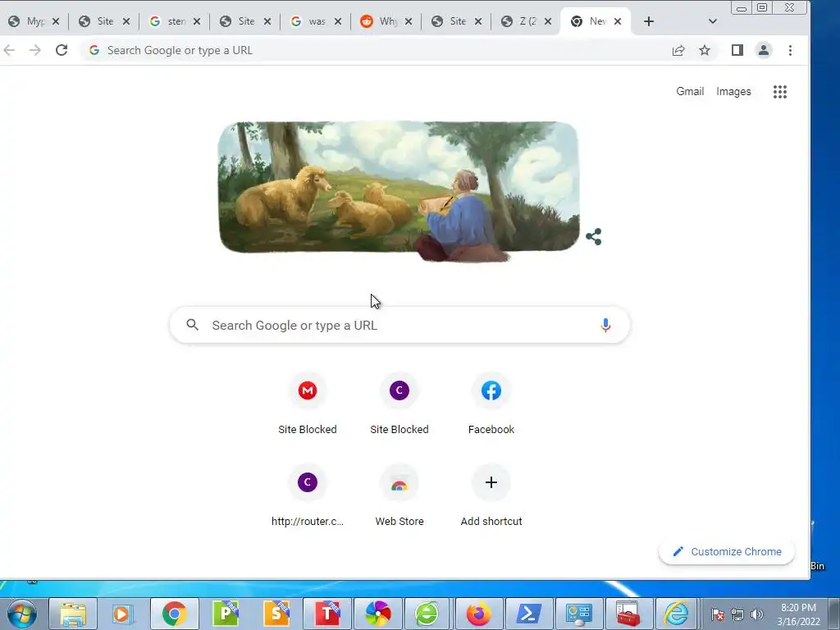
Task: Open the Windows Start menu
Action: pos(22,614)
